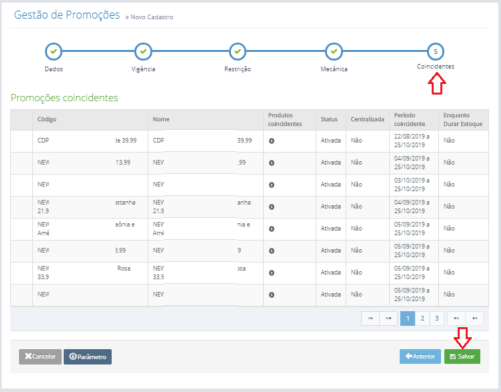Open coinciding products icon in Amé row
Screen dimensions: 501x392
click(x=272, y=229)
